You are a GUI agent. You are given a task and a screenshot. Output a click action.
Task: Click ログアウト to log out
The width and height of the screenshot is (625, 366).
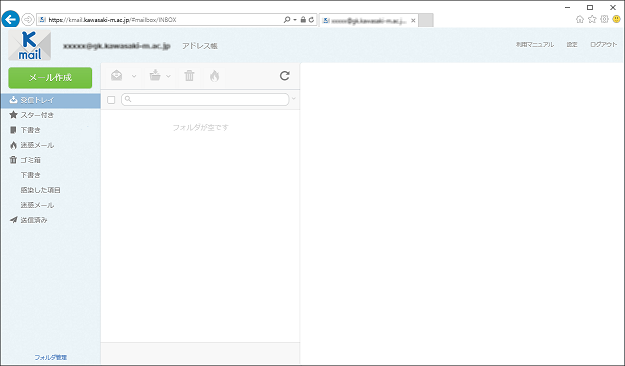coord(603,45)
